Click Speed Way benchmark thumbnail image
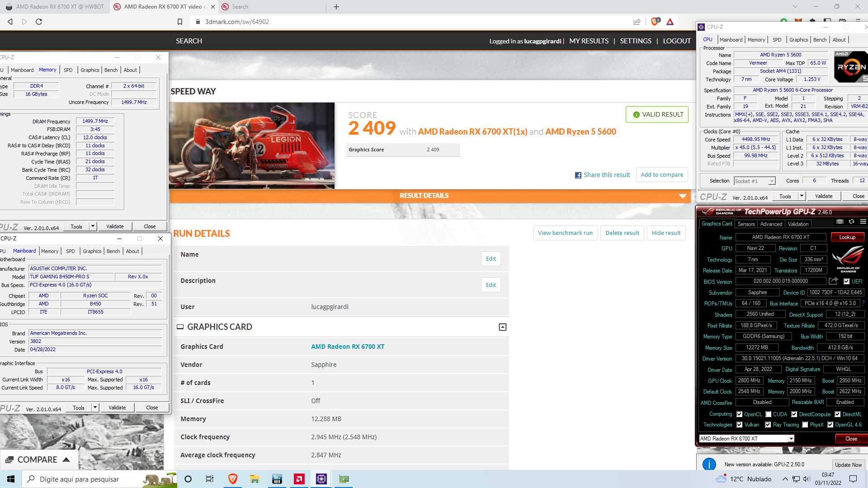Screen dimensions: 868x488 click(x=252, y=145)
